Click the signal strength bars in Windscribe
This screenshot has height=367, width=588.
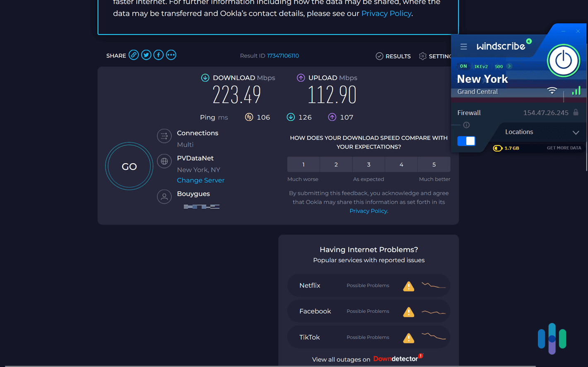[576, 91]
